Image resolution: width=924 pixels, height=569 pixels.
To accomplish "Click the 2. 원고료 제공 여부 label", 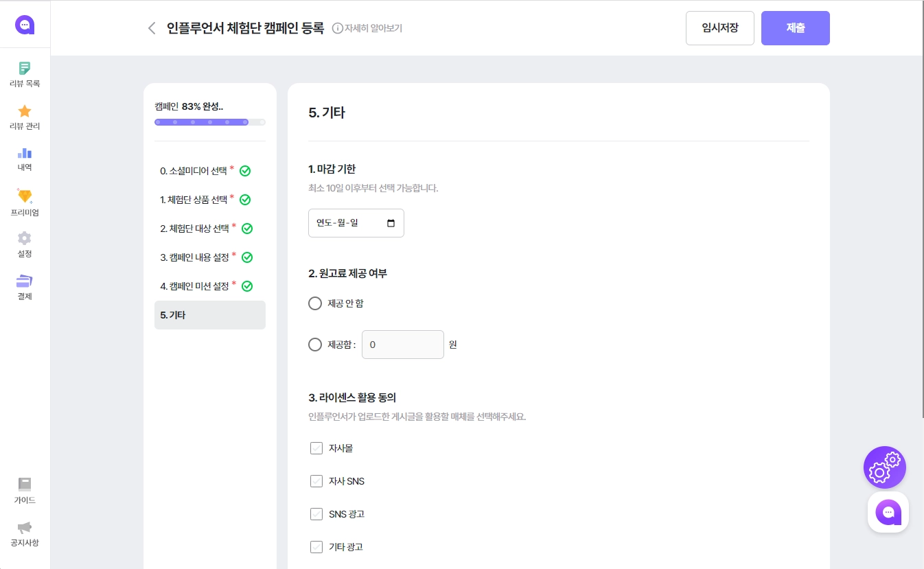I will click(x=348, y=273).
